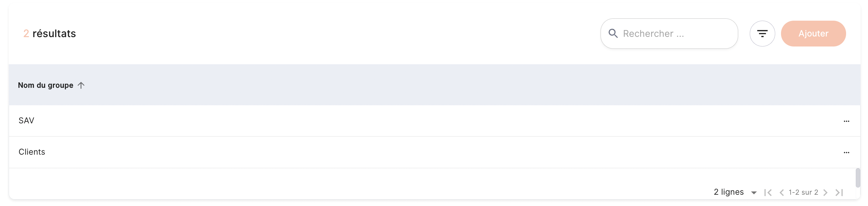Open the Clients row options menu

846,153
